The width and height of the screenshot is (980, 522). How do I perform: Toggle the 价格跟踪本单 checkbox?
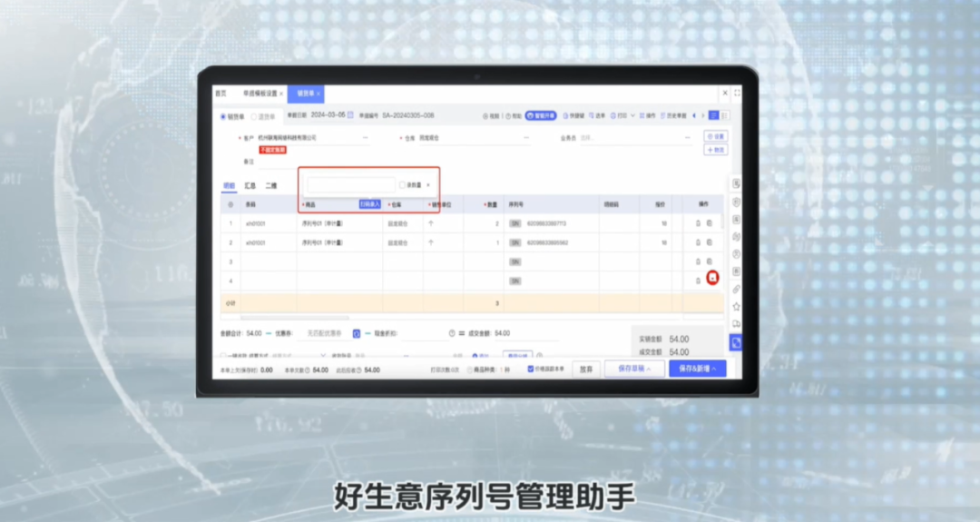click(531, 369)
